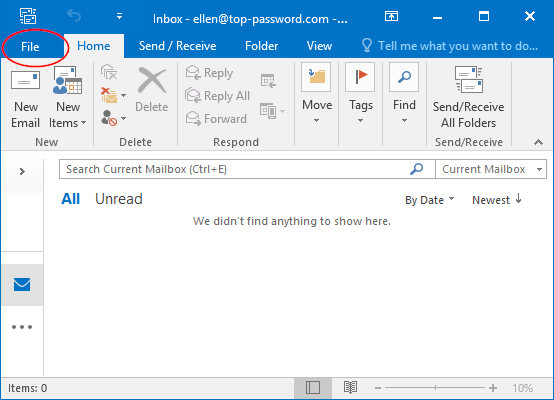Open Mail view in navigation bar

[22, 284]
